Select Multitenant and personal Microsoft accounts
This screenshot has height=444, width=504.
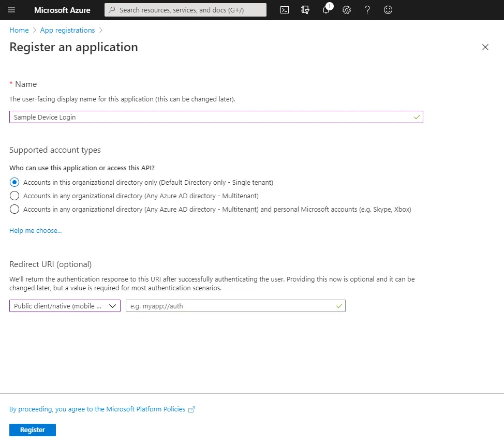(14, 209)
